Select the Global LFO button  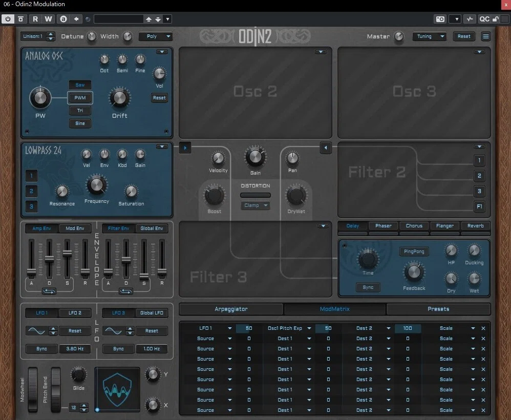click(152, 313)
